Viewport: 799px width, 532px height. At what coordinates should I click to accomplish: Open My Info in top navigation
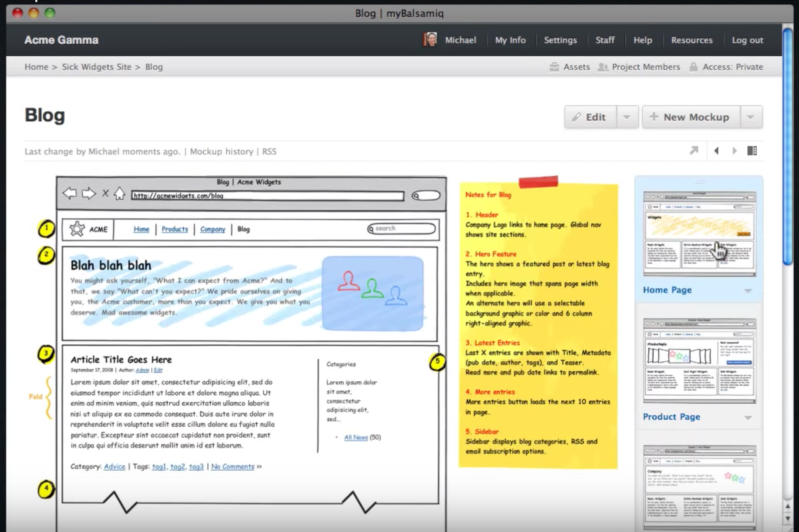(x=510, y=40)
